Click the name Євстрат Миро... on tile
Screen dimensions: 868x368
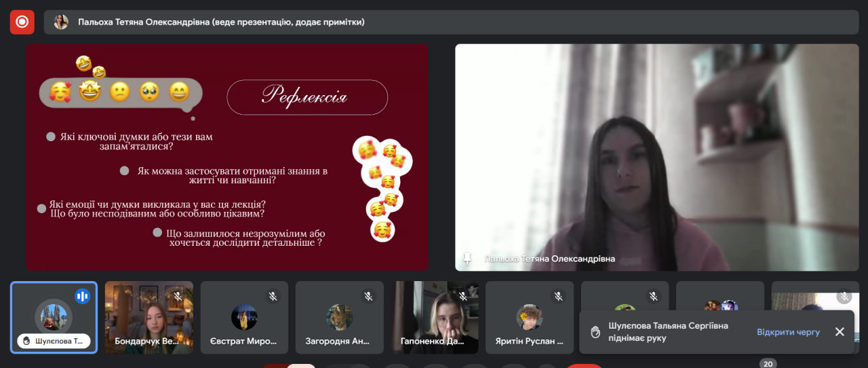click(244, 342)
